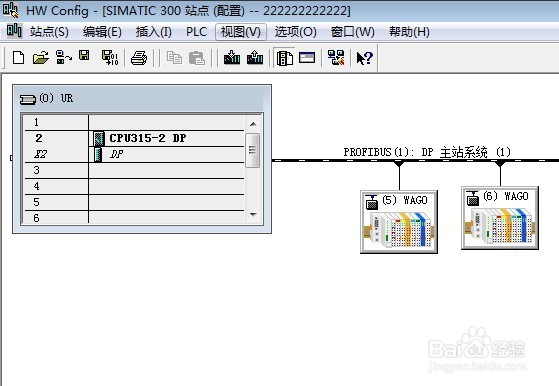Click CPU315-2 DP module icon
The height and width of the screenshot is (386, 559).
tap(99, 139)
